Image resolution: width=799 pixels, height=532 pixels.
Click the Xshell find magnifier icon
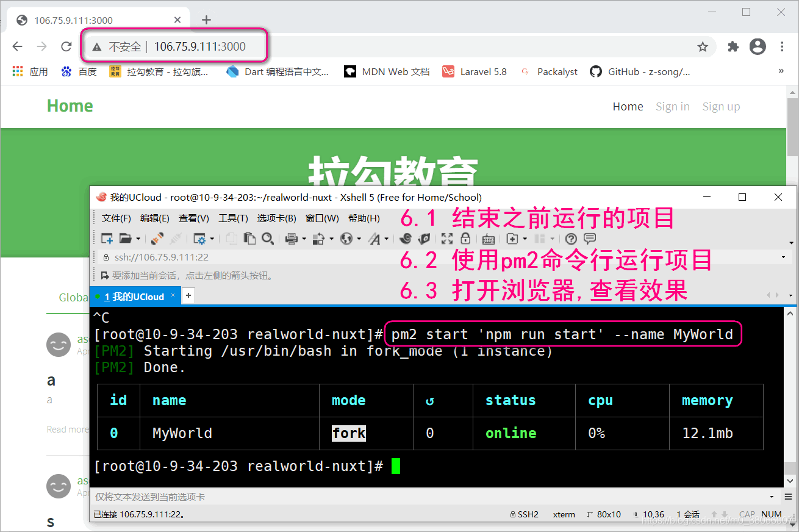[267, 239]
